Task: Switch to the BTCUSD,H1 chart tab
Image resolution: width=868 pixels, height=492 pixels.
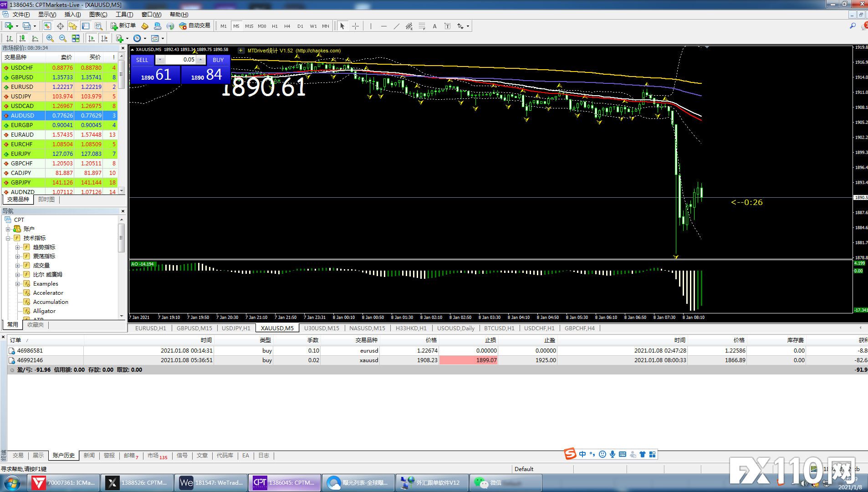Action: click(499, 328)
